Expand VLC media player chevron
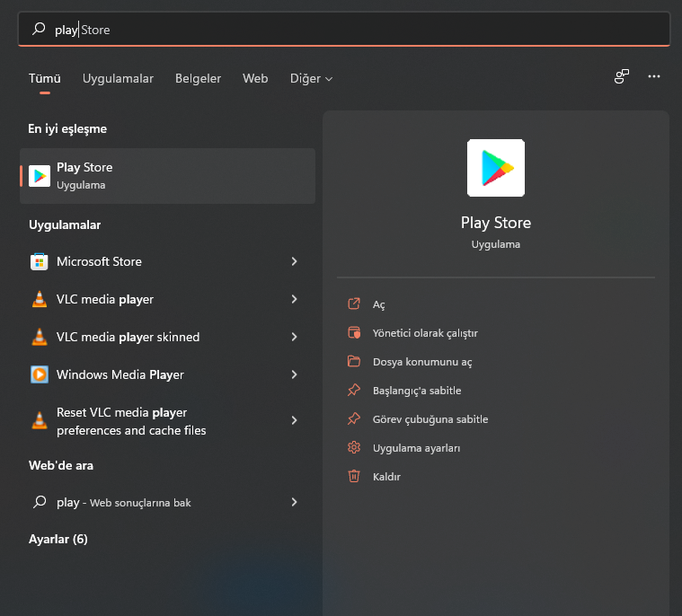This screenshot has height=616, width=682. click(x=295, y=299)
